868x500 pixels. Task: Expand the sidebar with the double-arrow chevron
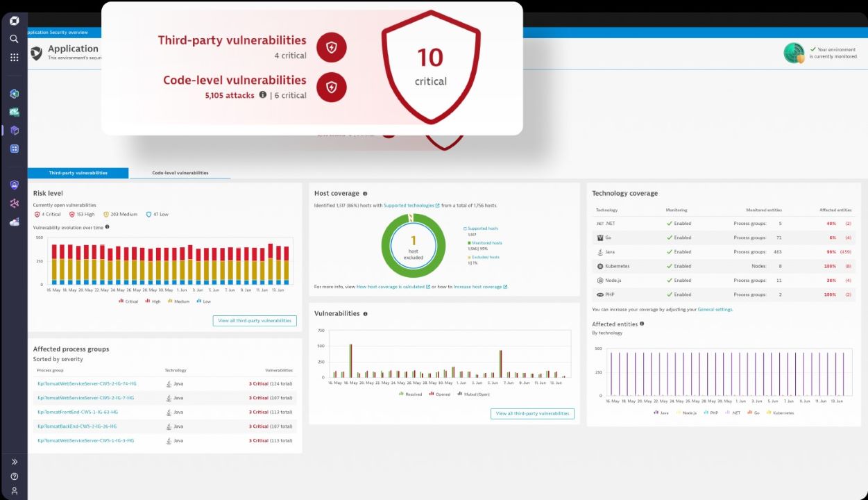click(14, 461)
